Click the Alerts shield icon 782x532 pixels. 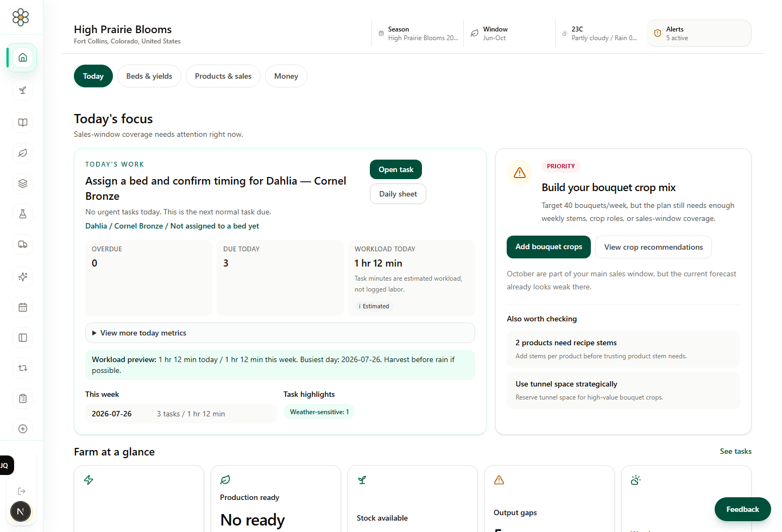tap(658, 34)
